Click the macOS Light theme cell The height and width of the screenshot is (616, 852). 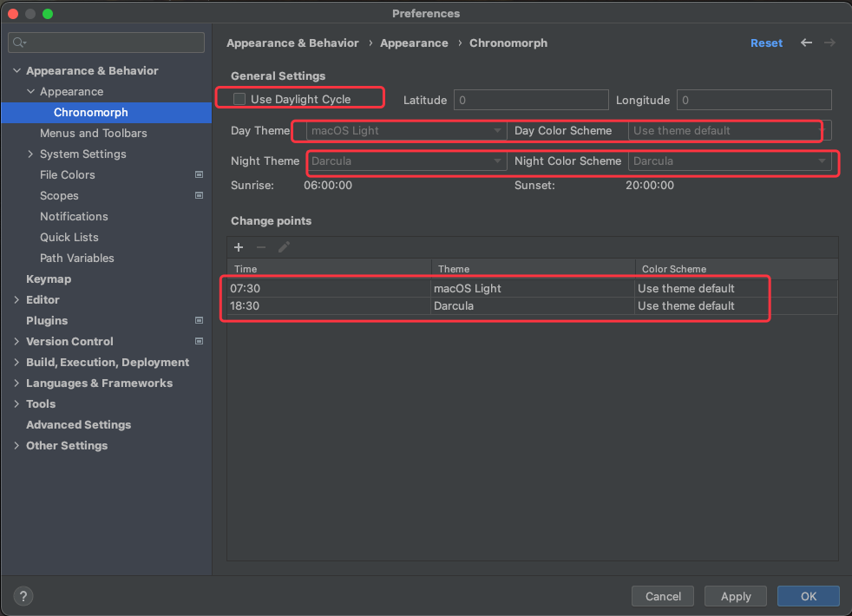(533, 288)
